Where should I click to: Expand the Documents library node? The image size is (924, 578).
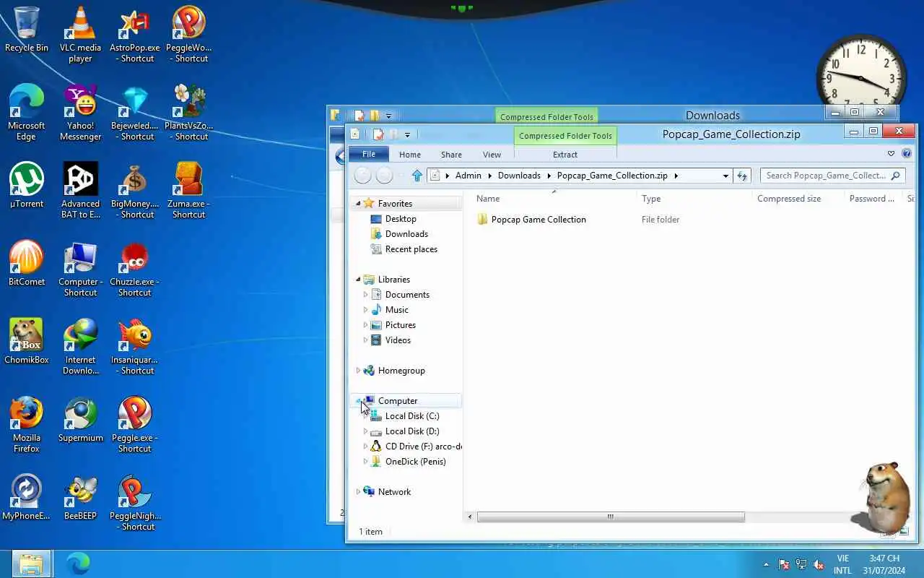click(365, 295)
